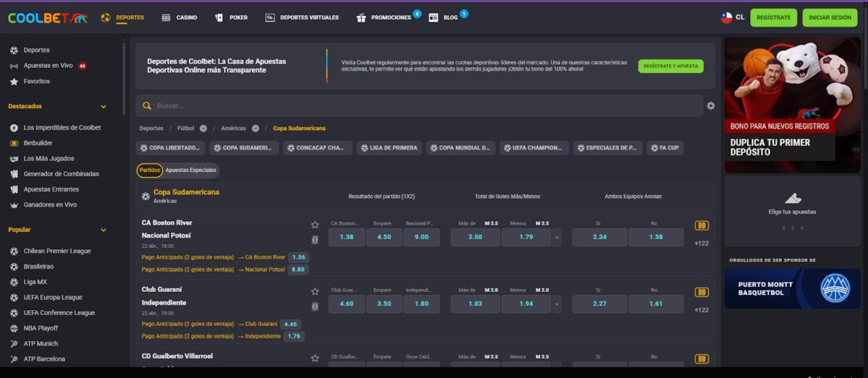
Task: Favorite the CD Gualberto Villarroel match star
Action: pyautogui.click(x=315, y=358)
